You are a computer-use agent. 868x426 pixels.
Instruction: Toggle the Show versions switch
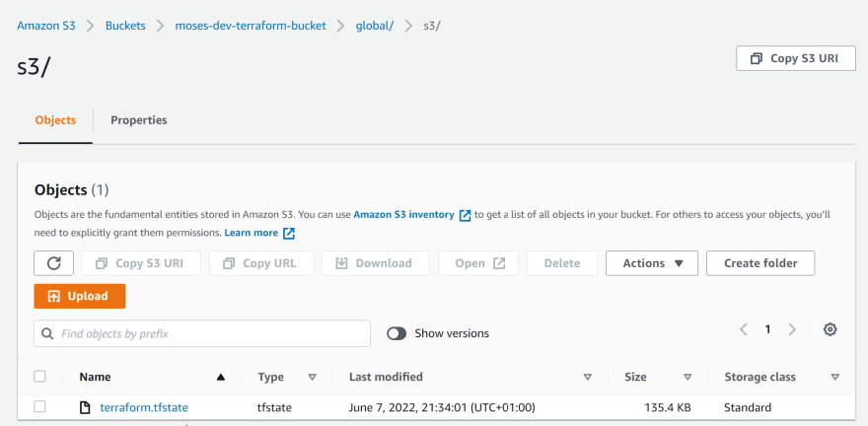(x=397, y=333)
